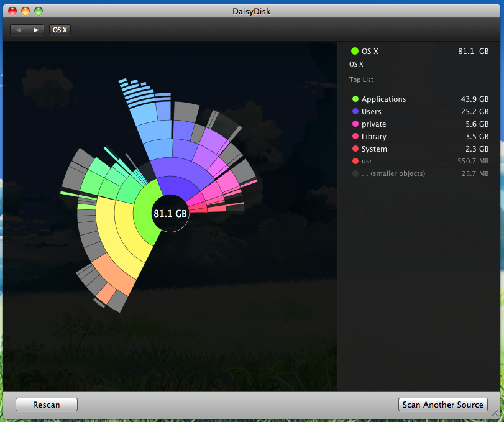Zoom DaisyDisk with the green window button
The width and height of the screenshot is (504, 422).
[39, 11]
